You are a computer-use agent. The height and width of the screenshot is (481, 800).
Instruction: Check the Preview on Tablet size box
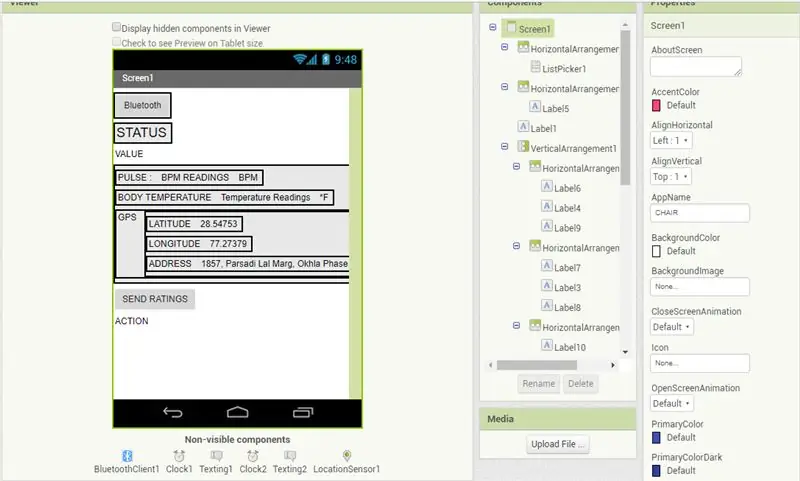116,42
